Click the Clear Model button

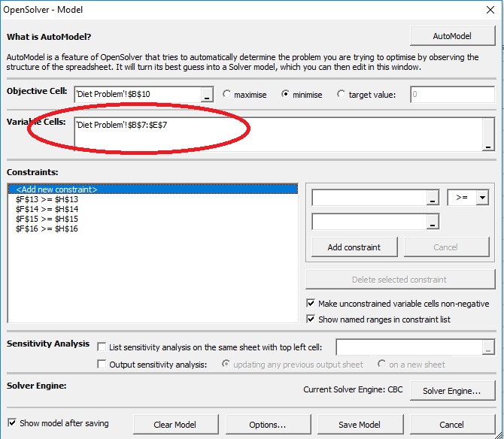[175, 424]
